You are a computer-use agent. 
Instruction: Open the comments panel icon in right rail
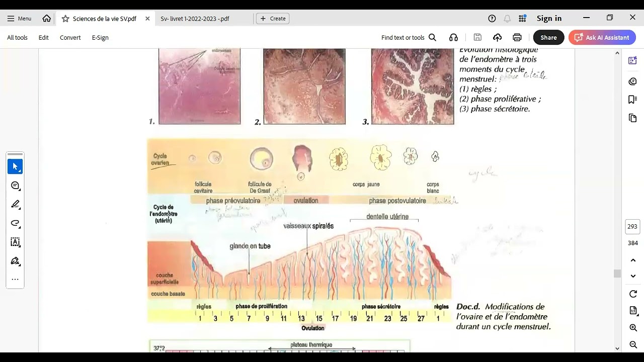point(633,81)
